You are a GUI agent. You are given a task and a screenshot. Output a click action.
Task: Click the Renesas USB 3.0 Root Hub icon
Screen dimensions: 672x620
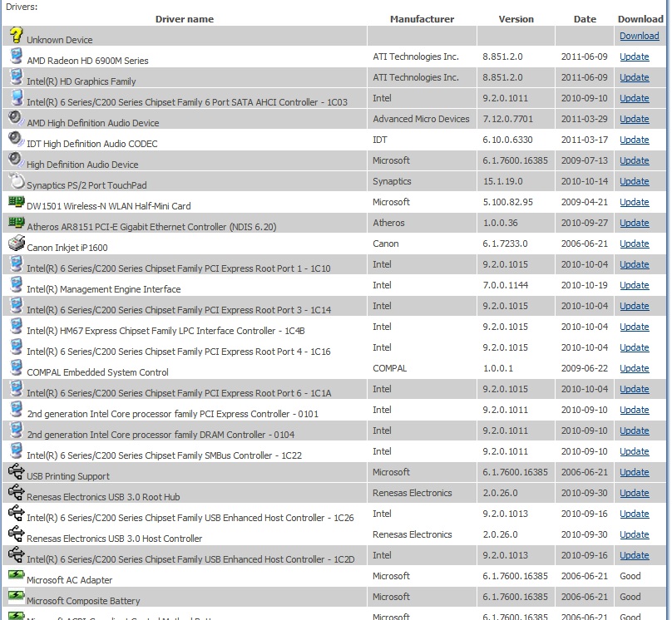[x=17, y=492]
